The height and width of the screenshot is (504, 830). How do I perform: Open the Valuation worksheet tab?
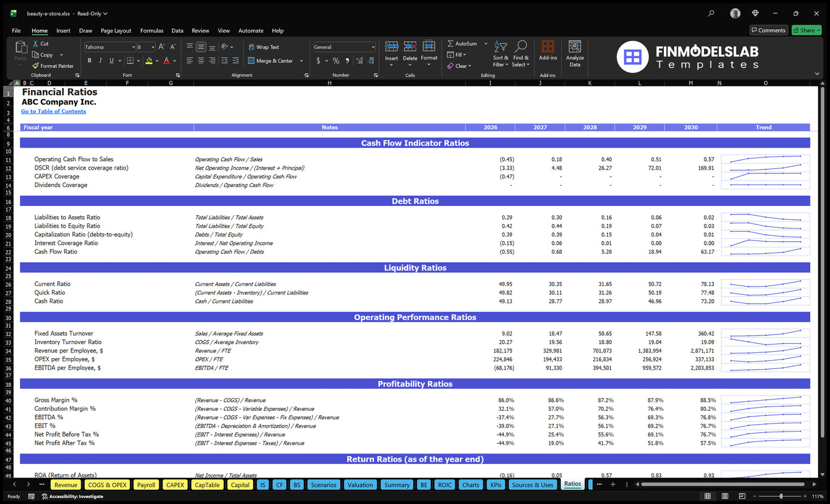[360, 484]
